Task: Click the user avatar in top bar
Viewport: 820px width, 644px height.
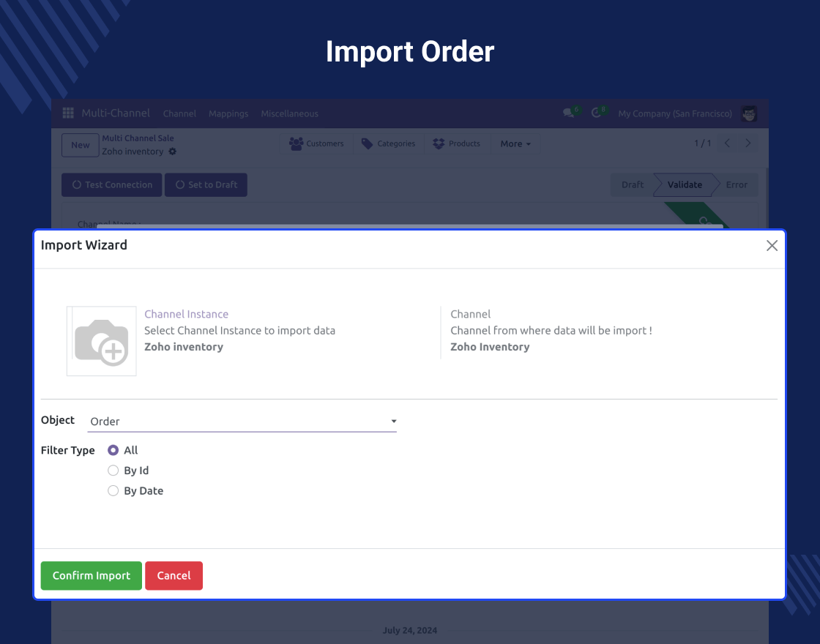Action: pyautogui.click(x=749, y=113)
